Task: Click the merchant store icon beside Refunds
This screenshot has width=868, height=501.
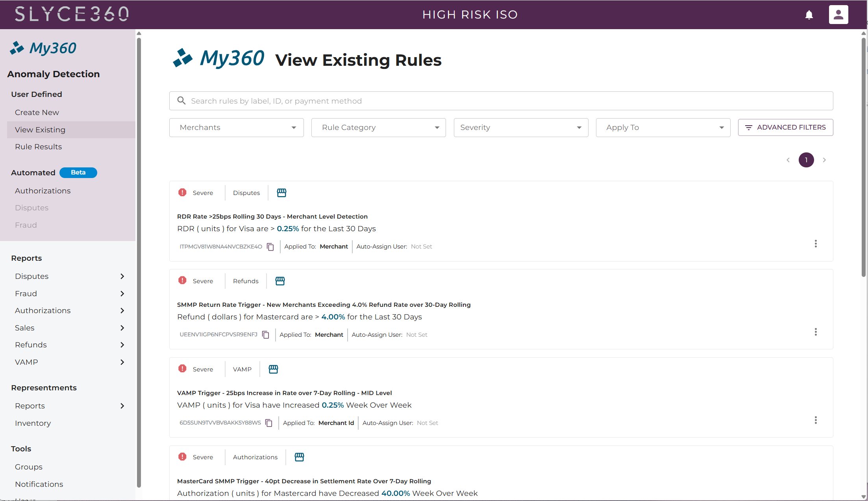Action: pos(280,281)
